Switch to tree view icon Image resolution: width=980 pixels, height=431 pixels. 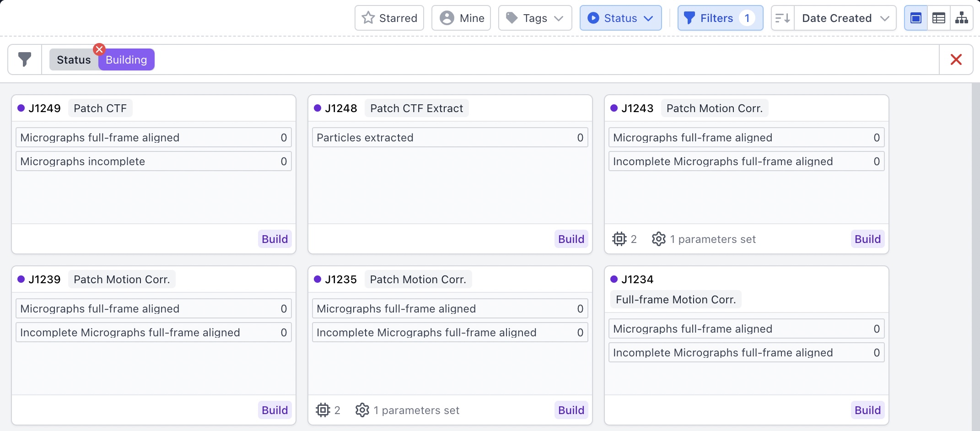[962, 18]
